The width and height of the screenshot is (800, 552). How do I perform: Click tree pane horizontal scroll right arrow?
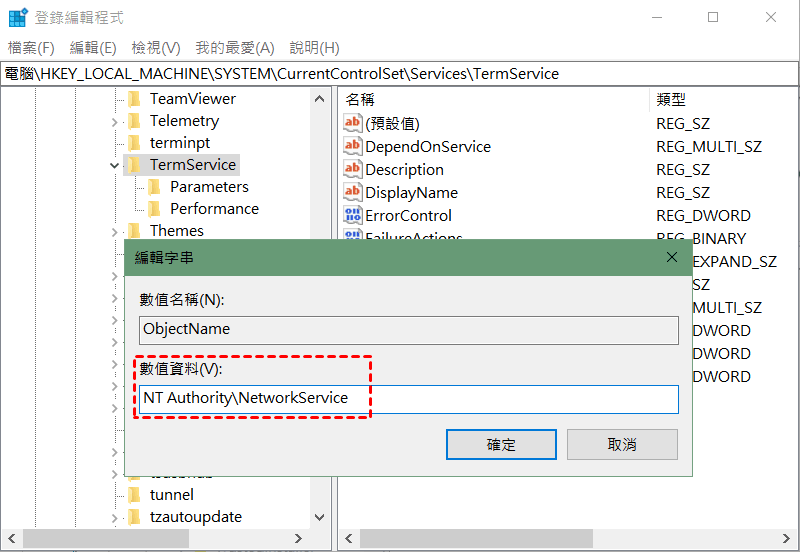coord(298,538)
